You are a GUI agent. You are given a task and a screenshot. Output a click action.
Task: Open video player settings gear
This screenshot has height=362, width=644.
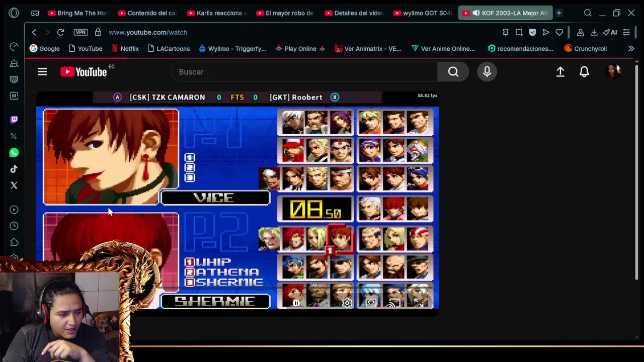coord(347,303)
